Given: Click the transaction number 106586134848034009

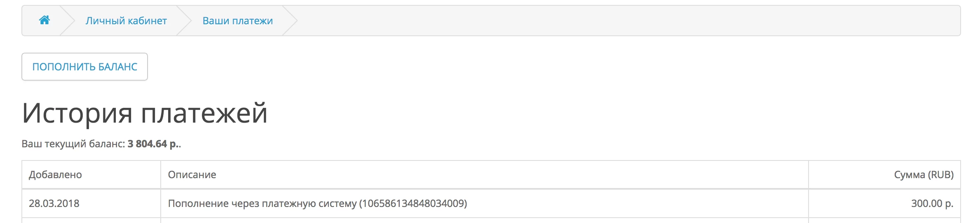Looking at the screenshot, I should (413, 203).
